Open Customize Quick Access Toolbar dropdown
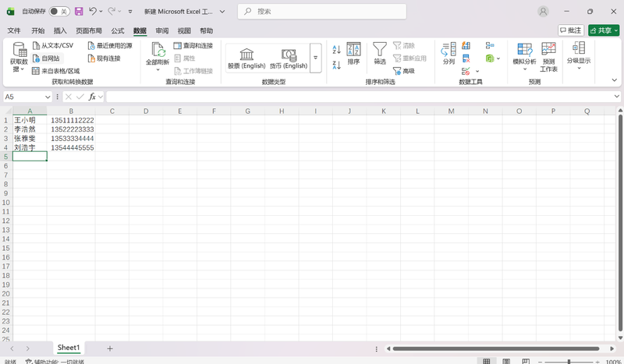 tap(130, 12)
